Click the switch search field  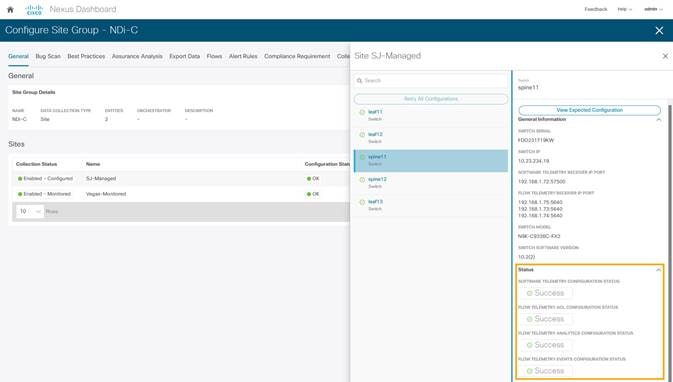click(431, 81)
